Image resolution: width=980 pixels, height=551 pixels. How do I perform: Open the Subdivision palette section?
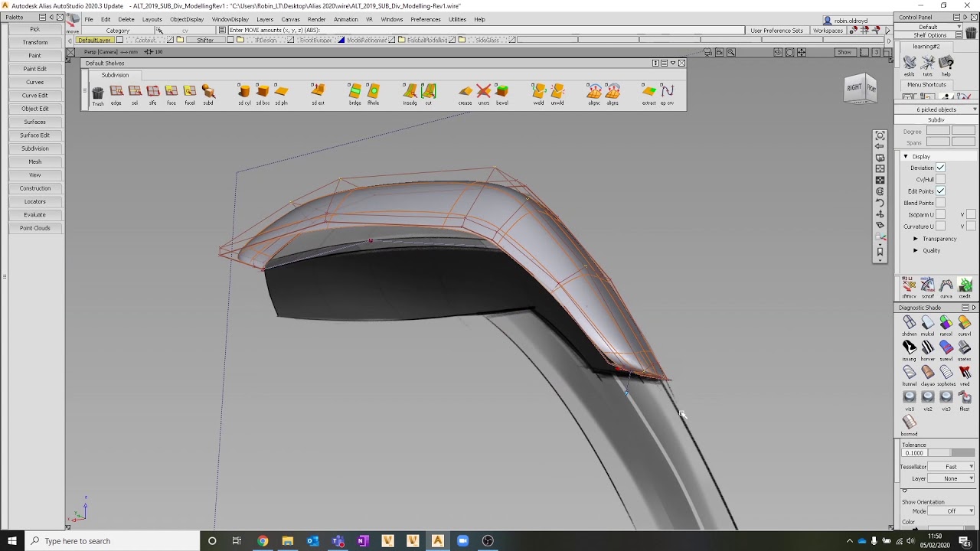(34, 148)
